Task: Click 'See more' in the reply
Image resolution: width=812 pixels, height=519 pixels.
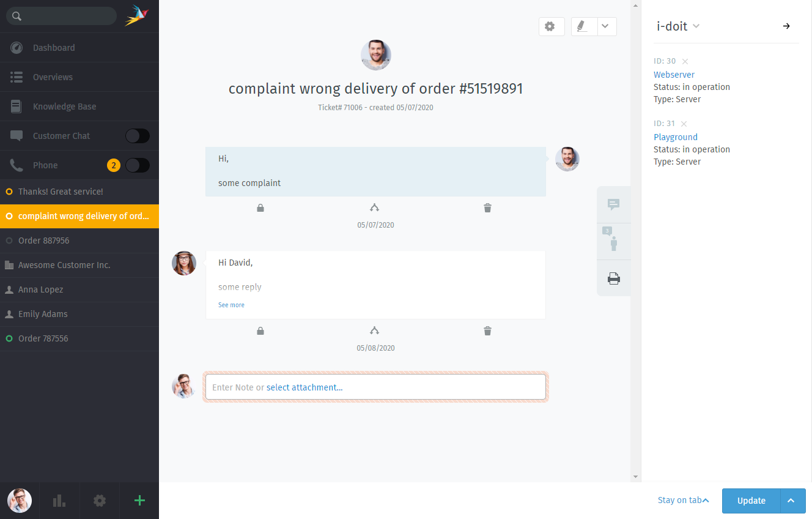Action: pyautogui.click(x=231, y=305)
